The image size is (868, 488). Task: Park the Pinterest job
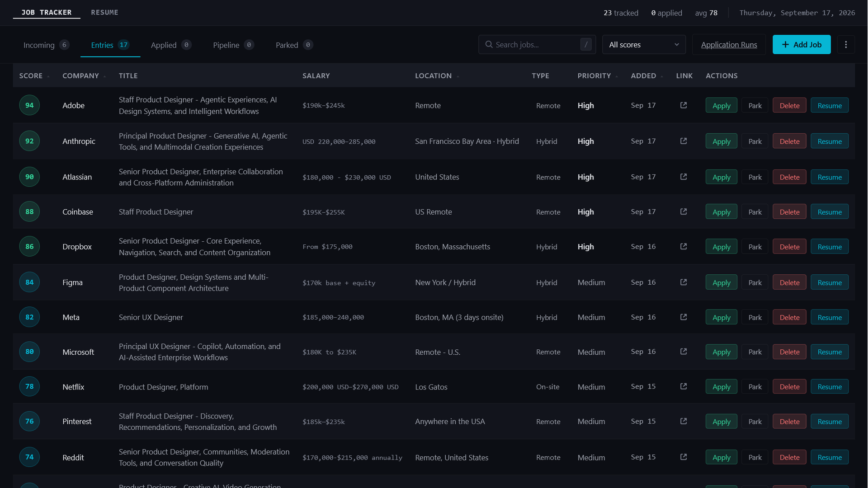coord(755,421)
